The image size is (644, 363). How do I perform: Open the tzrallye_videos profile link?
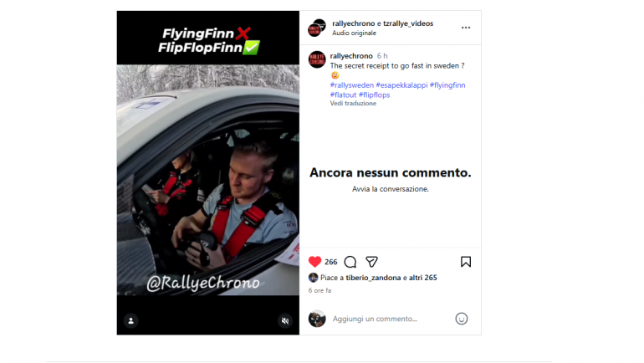click(x=408, y=23)
